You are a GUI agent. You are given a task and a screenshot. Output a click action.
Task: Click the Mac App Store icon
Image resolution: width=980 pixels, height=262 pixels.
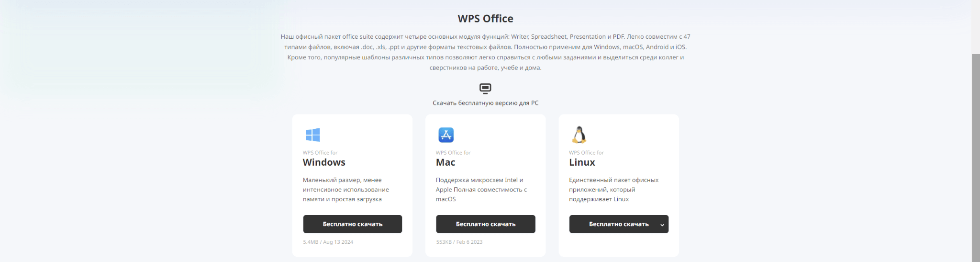tap(446, 135)
